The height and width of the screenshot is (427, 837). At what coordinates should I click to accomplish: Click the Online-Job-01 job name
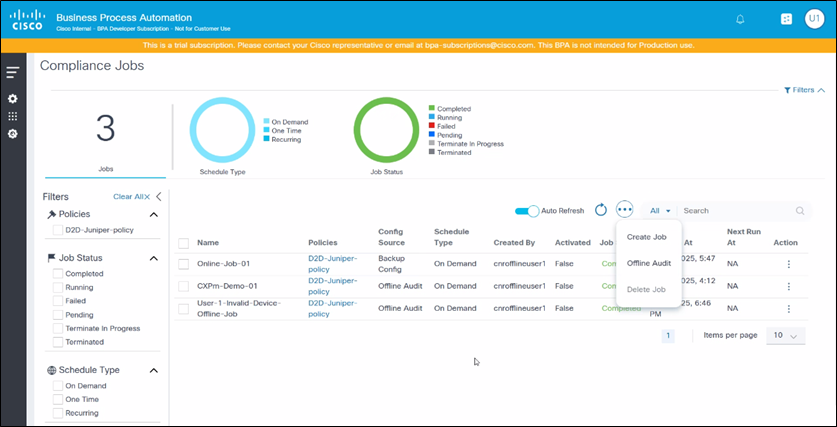[224, 264]
